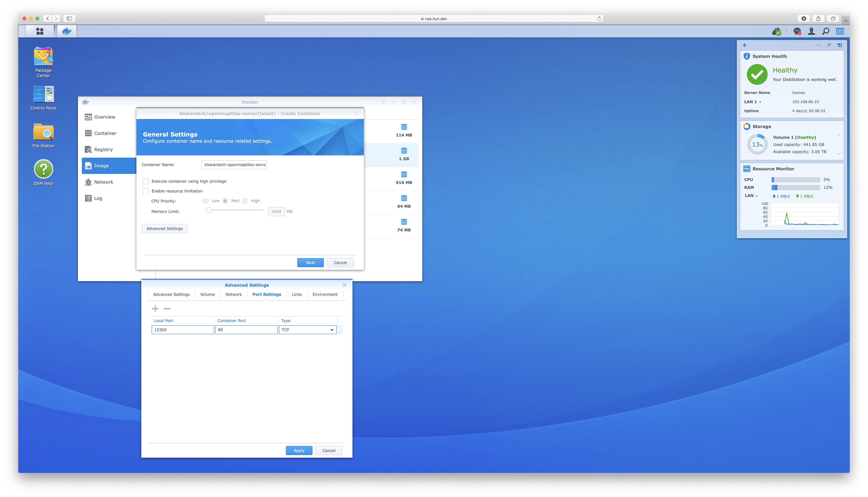The width and height of the screenshot is (868, 497).
Task: Click the remove port minus icon
Action: tap(167, 309)
